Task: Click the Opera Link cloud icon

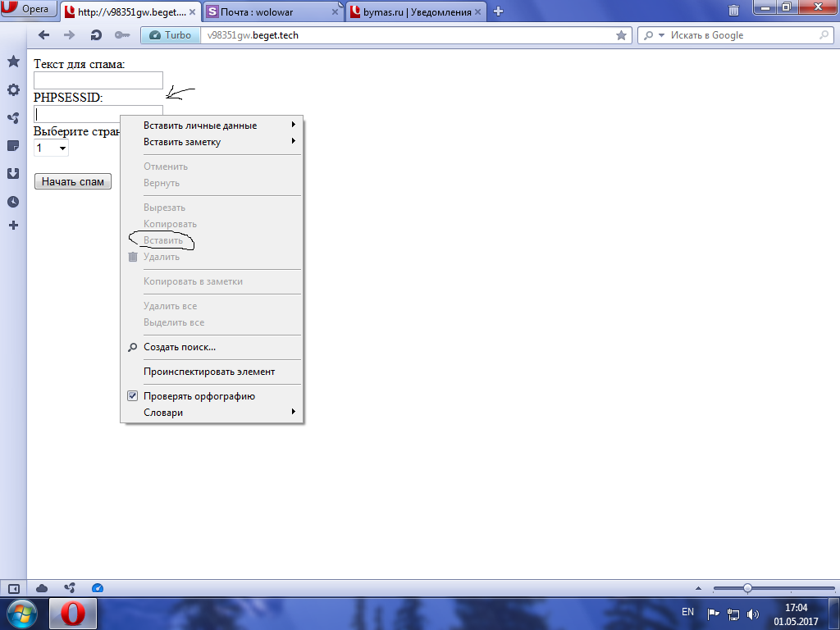Action: point(42,587)
